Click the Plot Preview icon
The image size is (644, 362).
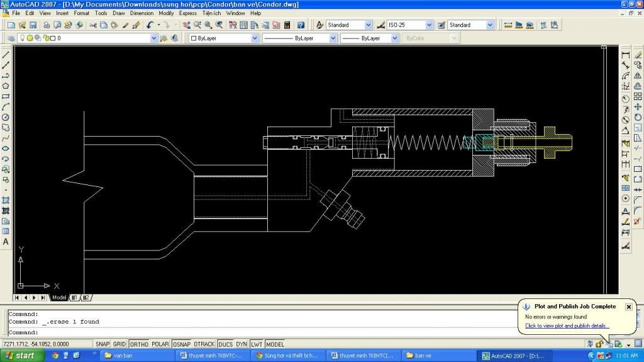click(x=57, y=25)
